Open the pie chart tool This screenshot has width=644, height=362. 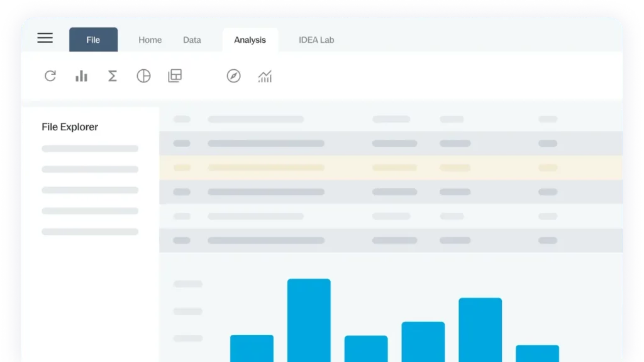(x=143, y=76)
